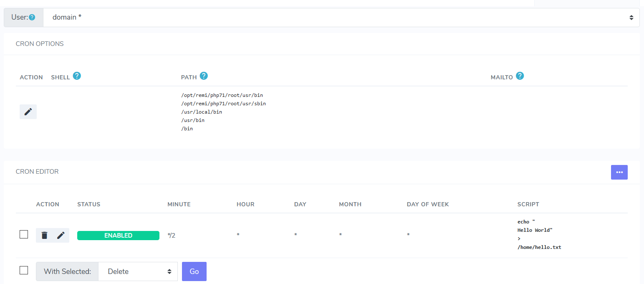Click the echo Hello World script text
Image resolution: width=644 pixels, height=284 pixels.
coord(539,234)
